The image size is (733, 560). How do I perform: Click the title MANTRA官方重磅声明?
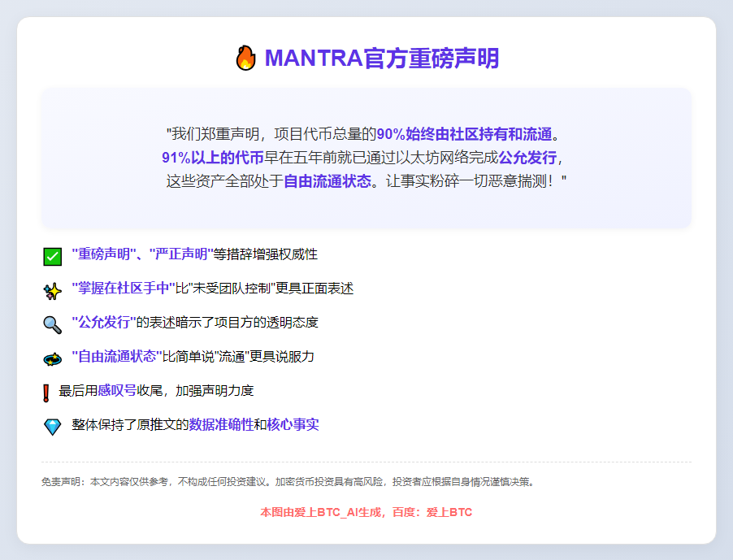381,59
